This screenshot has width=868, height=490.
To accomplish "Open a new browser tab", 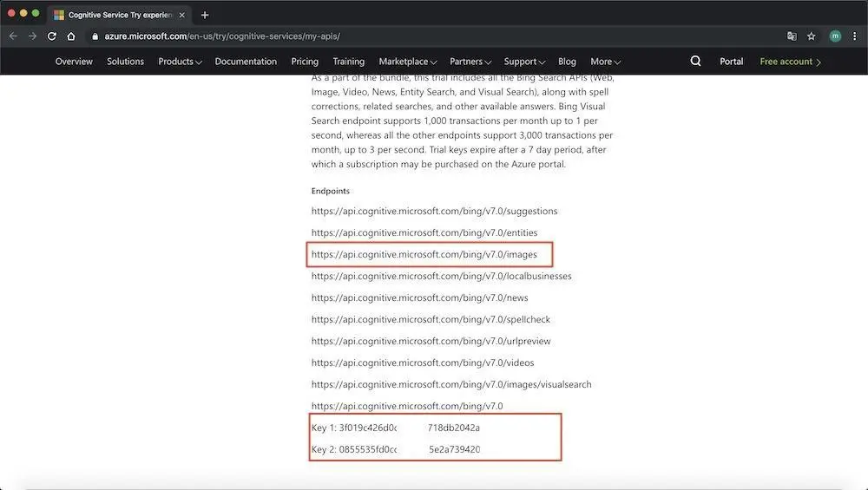I will coord(205,15).
